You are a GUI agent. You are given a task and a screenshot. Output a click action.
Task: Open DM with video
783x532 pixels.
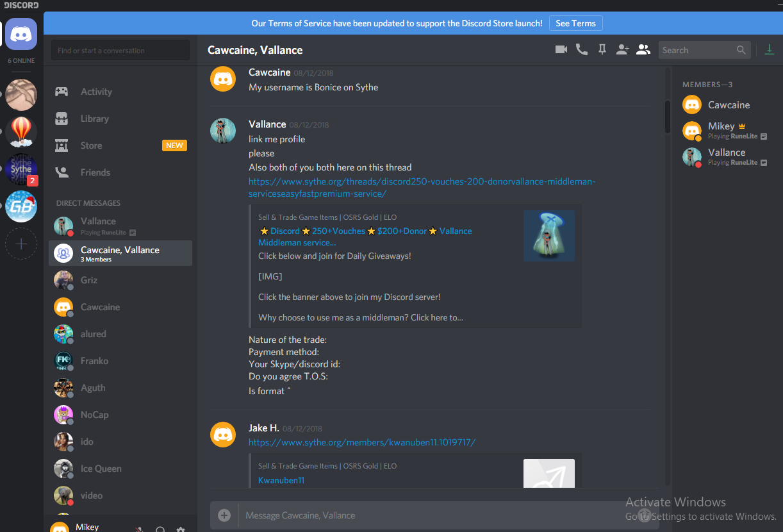120,495
